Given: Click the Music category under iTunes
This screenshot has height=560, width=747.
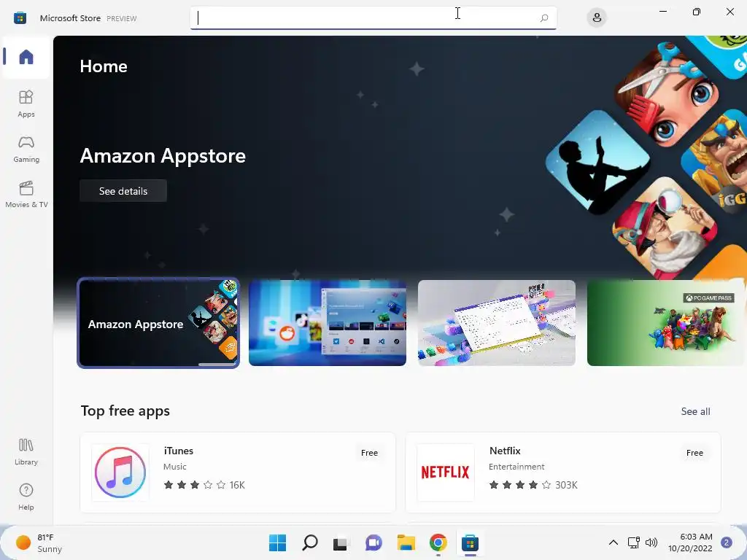Looking at the screenshot, I should pyautogui.click(x=175, y=467).
